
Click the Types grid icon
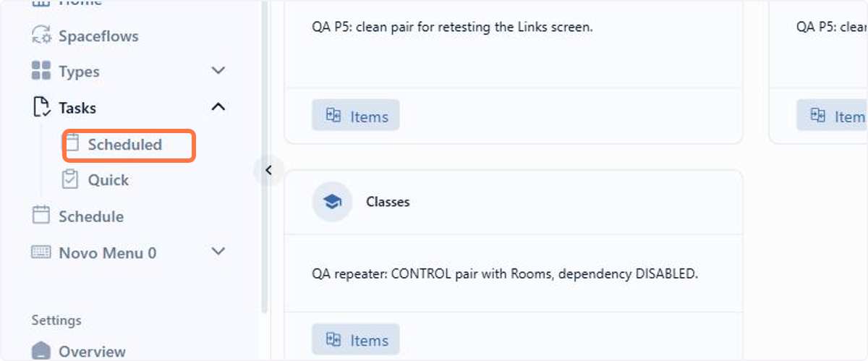[41, 71]
